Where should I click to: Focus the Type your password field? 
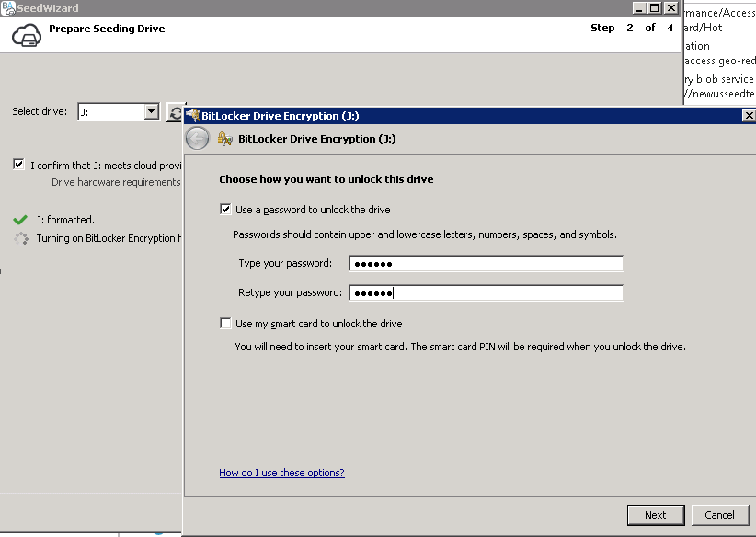[x=486, y=264]
